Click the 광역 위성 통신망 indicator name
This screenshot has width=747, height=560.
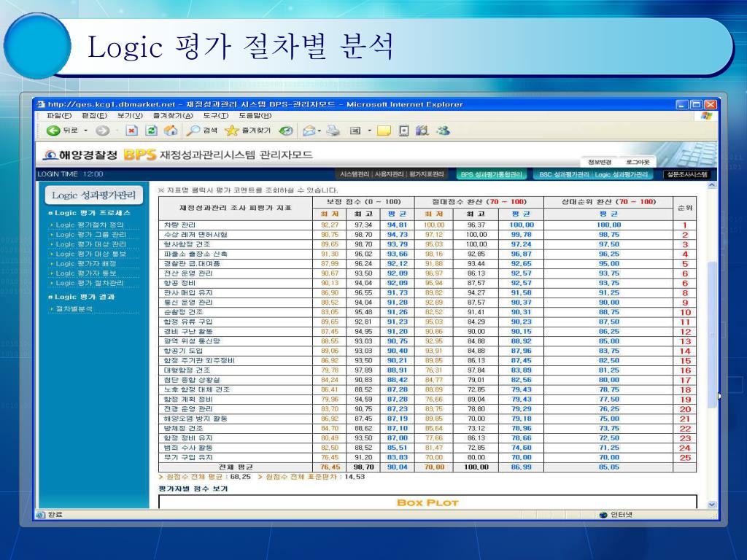click(x=192, y=341)
